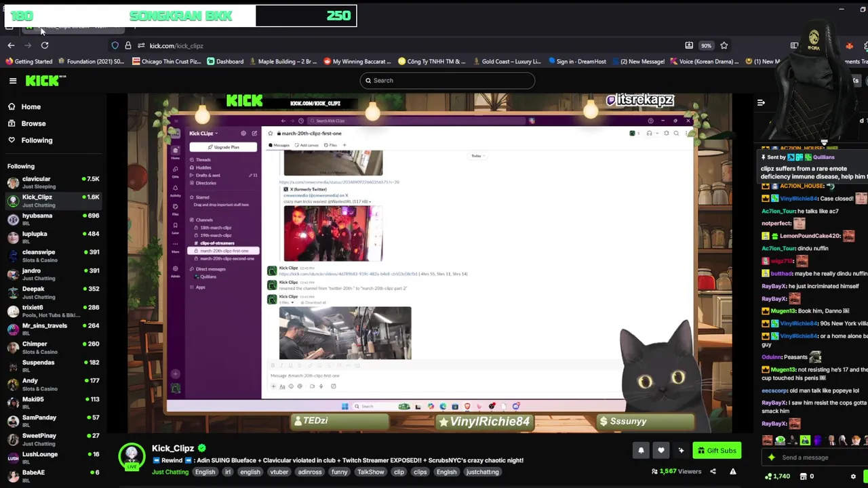This screenshot has width=868, height=488.
Task: Open the Voice (Korean Drama) bookmark
Action: (705, 62)
